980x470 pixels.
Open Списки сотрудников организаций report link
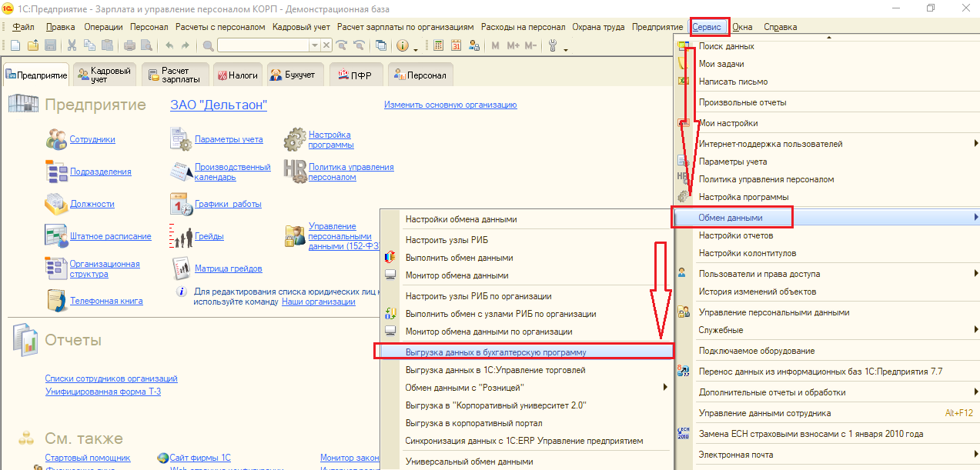(111, 378)
